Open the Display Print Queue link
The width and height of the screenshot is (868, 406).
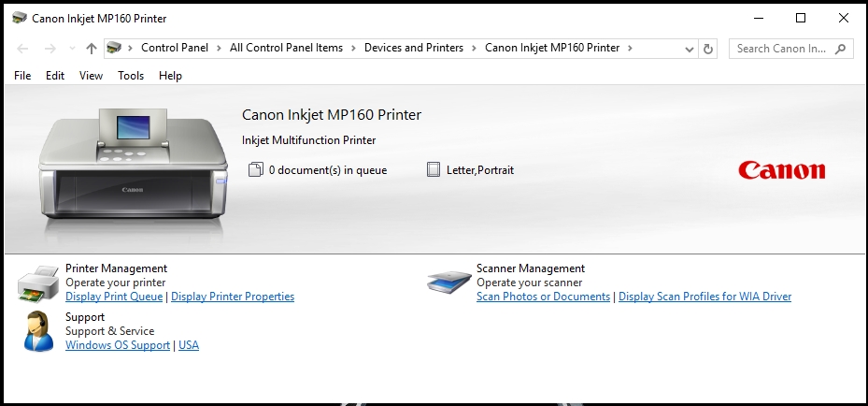(114, 297)
